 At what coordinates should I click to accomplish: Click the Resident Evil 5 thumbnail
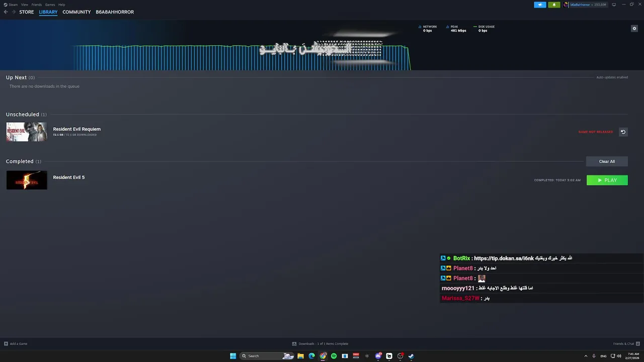coord(27,180)
